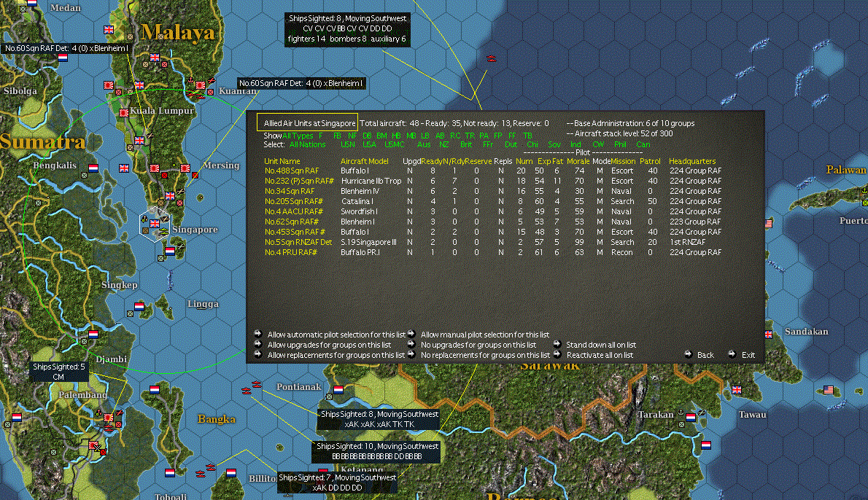Click the Dutch flag at Pontianak
Viewport: 868px width, 500px height.
click(338, 389)
